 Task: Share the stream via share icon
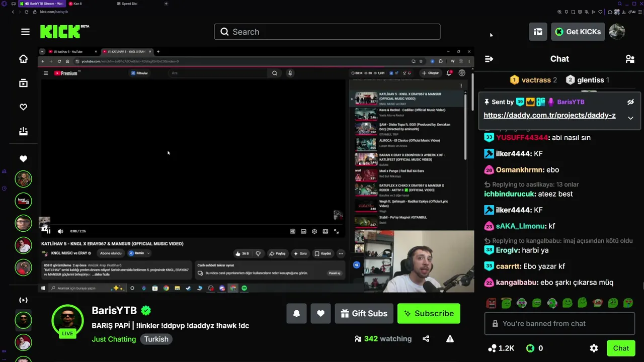(x=426, y=339)
